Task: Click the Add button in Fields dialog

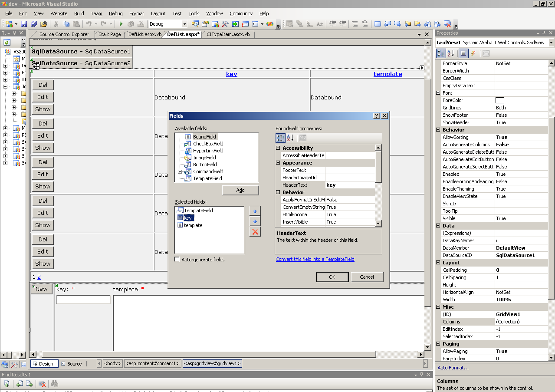Action: (x=240, y=190)
